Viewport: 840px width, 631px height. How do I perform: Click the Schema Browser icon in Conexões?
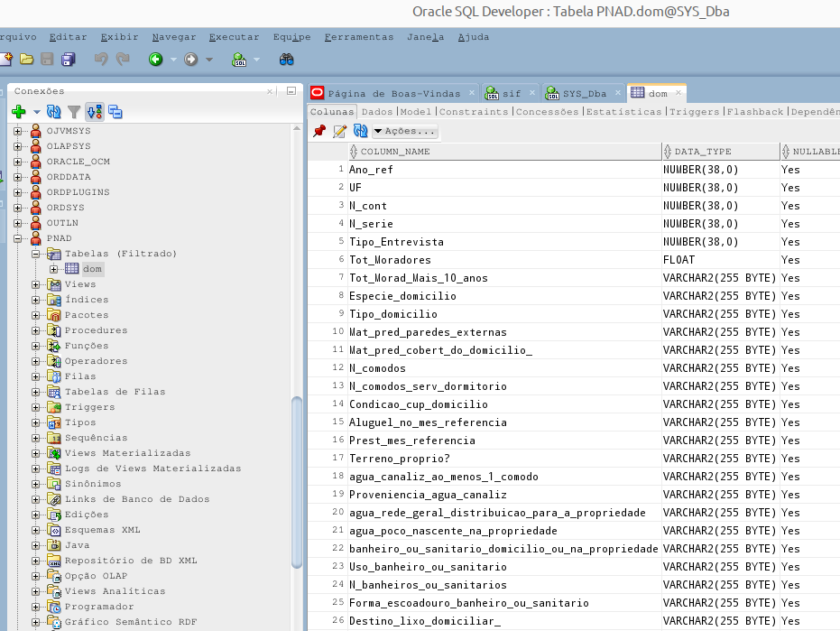[95, 112]
